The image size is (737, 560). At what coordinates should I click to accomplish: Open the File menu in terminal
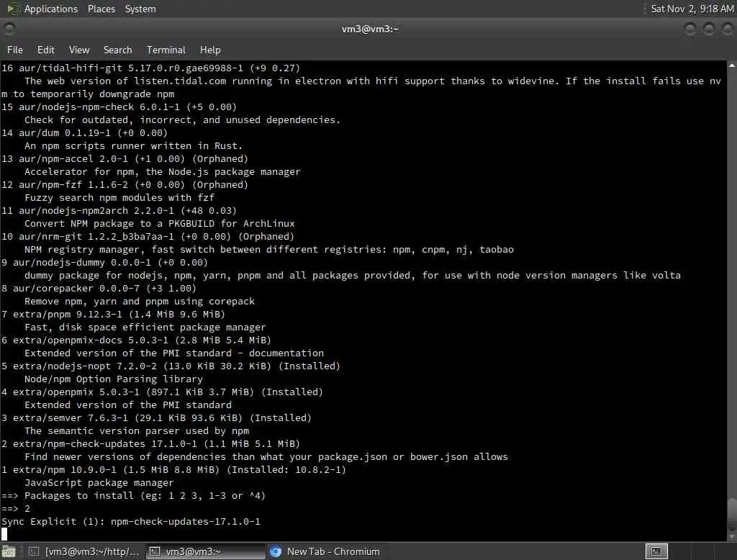coord(15,50)
